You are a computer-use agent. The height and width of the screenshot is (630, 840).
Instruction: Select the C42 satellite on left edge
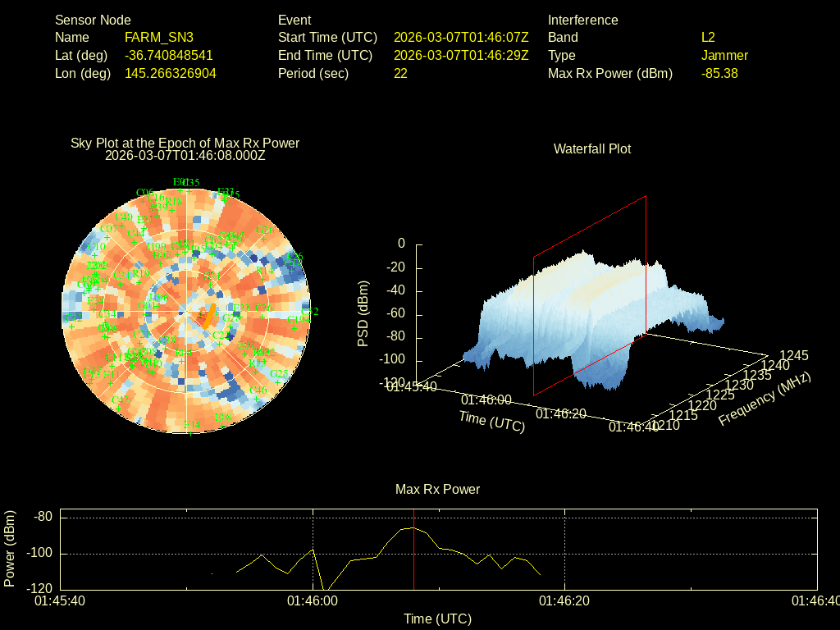point(72,317)
